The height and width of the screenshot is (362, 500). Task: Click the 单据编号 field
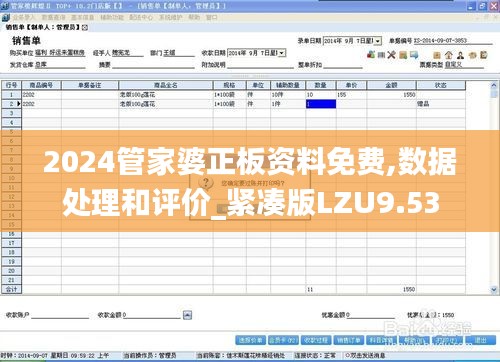(x=453, y=41)
